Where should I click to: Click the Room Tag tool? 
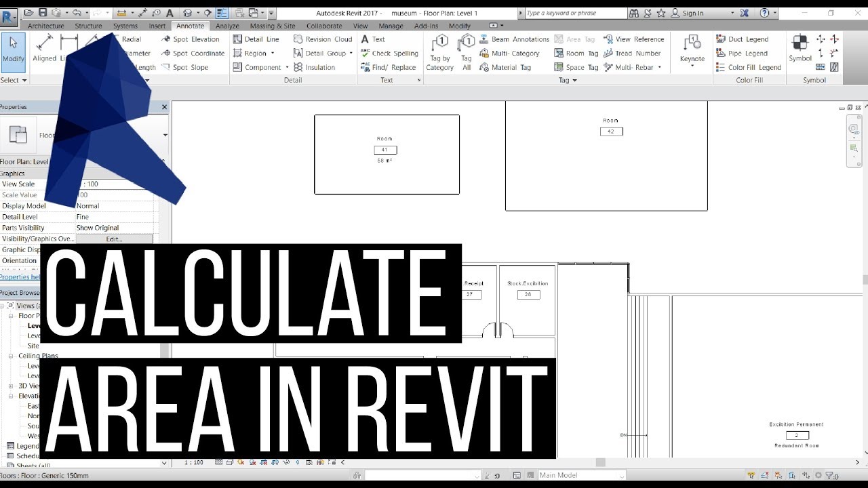(x=576, y=54)
